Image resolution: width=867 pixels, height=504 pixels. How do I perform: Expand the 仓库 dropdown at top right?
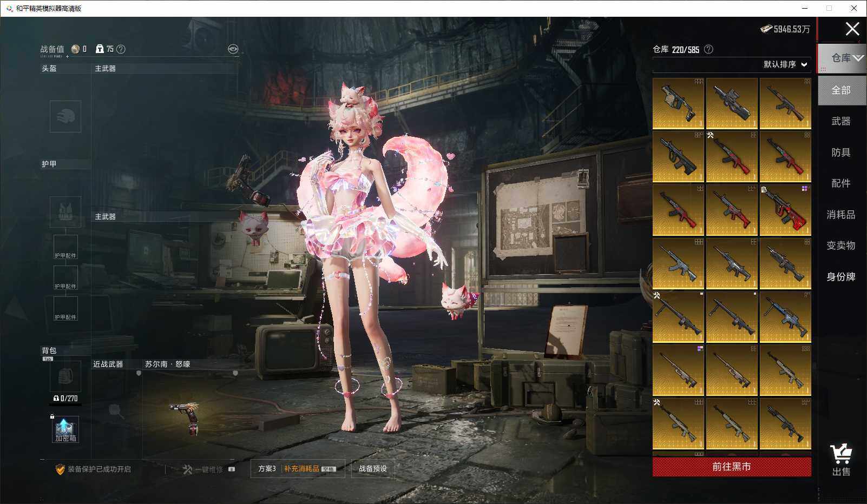click(842, 58)
